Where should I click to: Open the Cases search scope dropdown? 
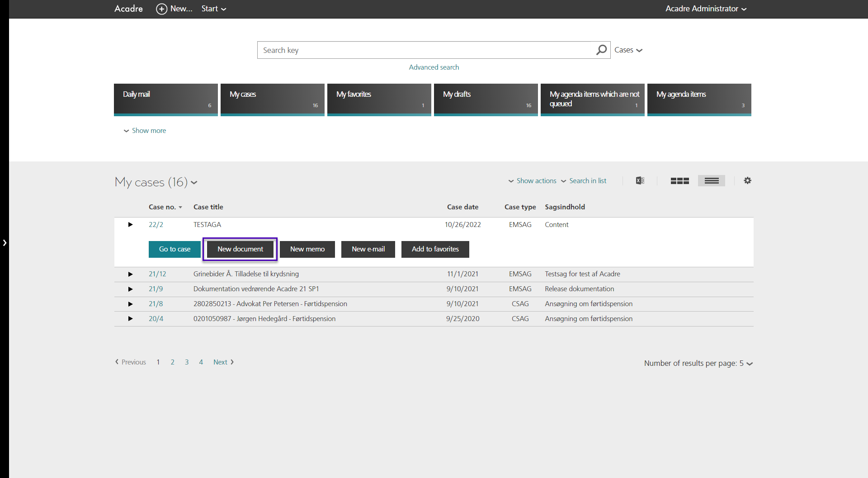[628, 50]
